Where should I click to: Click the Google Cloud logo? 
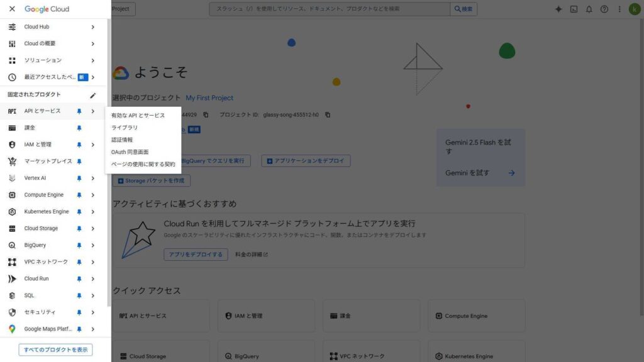point(47,9)
